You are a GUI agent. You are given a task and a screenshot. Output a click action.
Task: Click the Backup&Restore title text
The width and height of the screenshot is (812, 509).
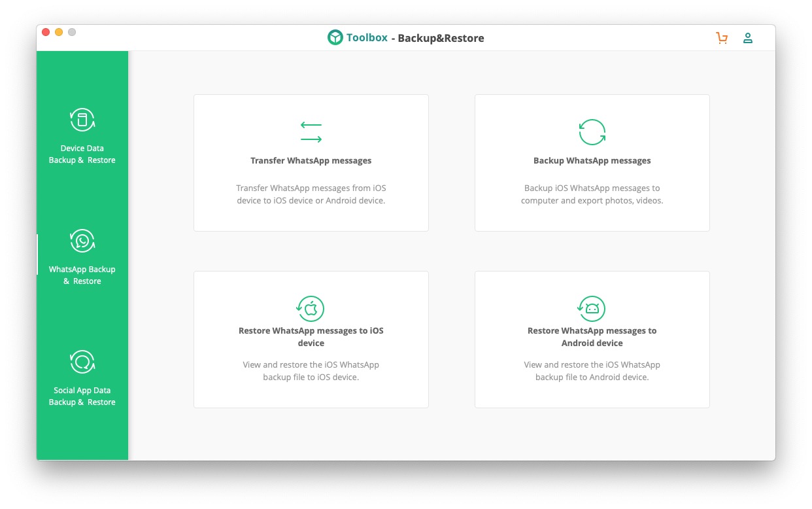[441, 38]
